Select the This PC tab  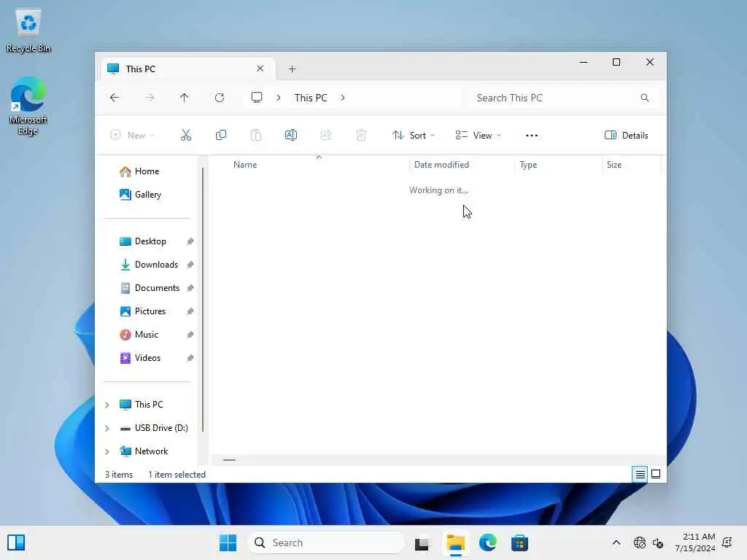point(187,69)
